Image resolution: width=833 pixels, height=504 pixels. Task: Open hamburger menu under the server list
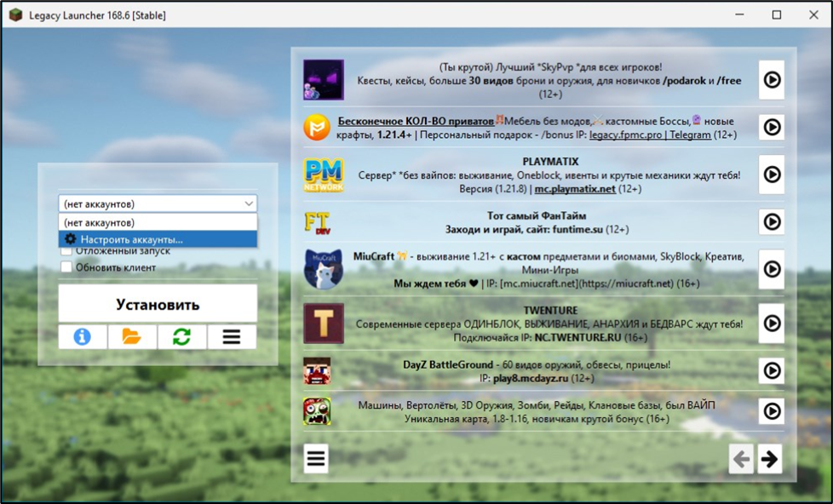click(316, 459)
